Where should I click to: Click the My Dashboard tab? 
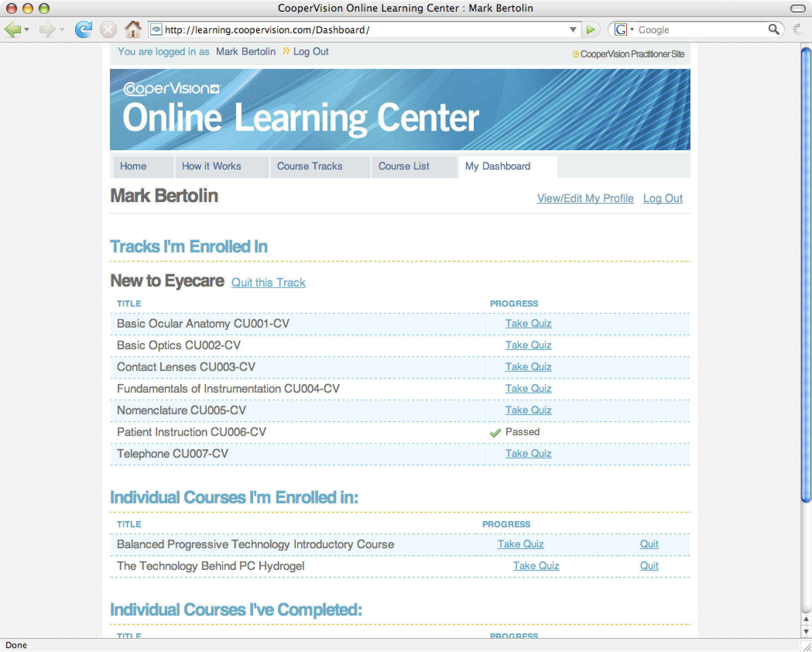click(500, 166)
